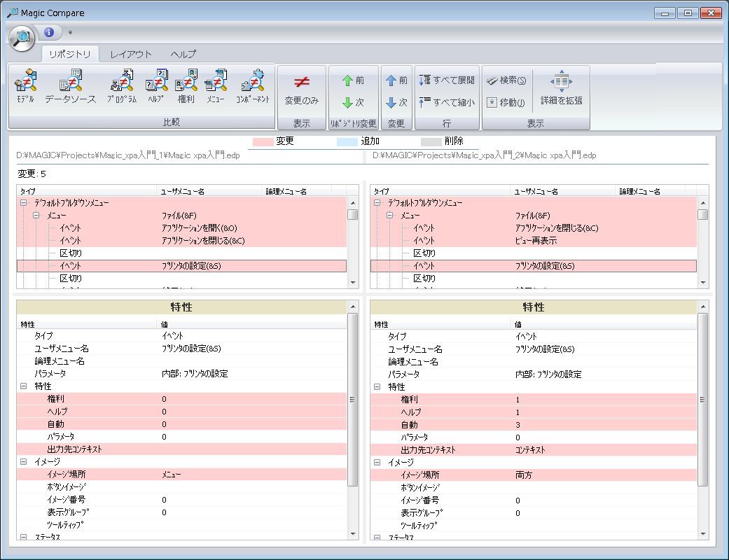Screen dimensions: 729x560
Task: Select the イメージ場所 row showing 両方
Action: 534,475
